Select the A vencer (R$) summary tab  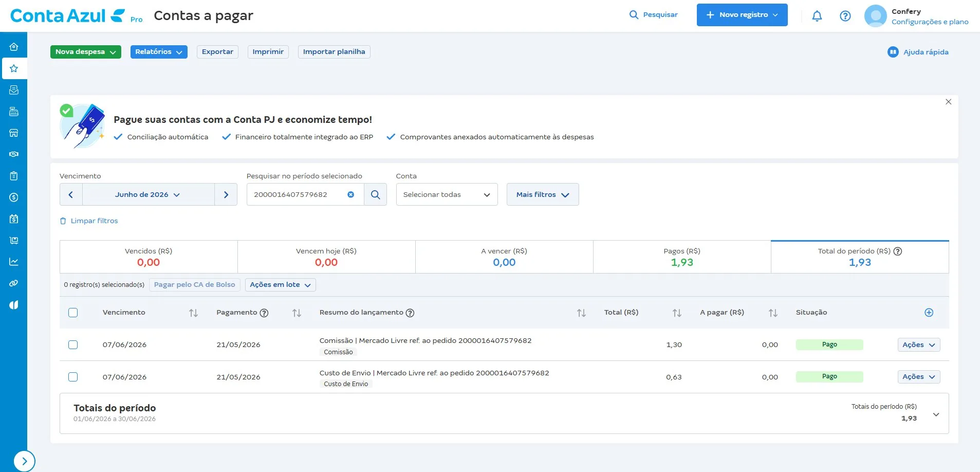point(504,257)
